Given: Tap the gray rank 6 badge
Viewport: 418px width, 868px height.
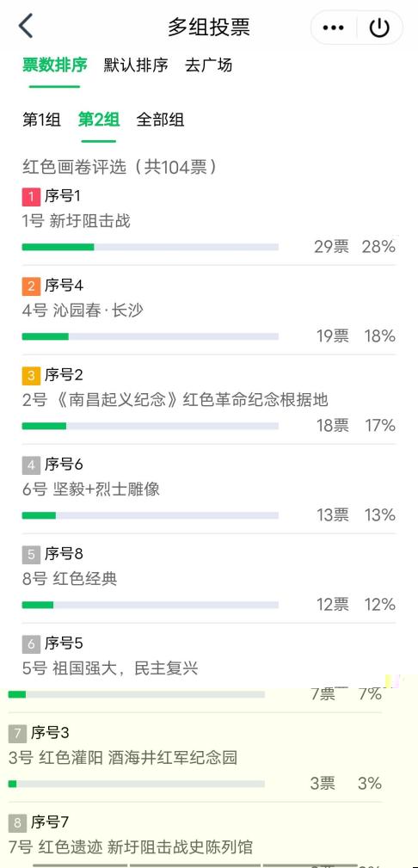Looking at the screenshot, I should point(31,643).
